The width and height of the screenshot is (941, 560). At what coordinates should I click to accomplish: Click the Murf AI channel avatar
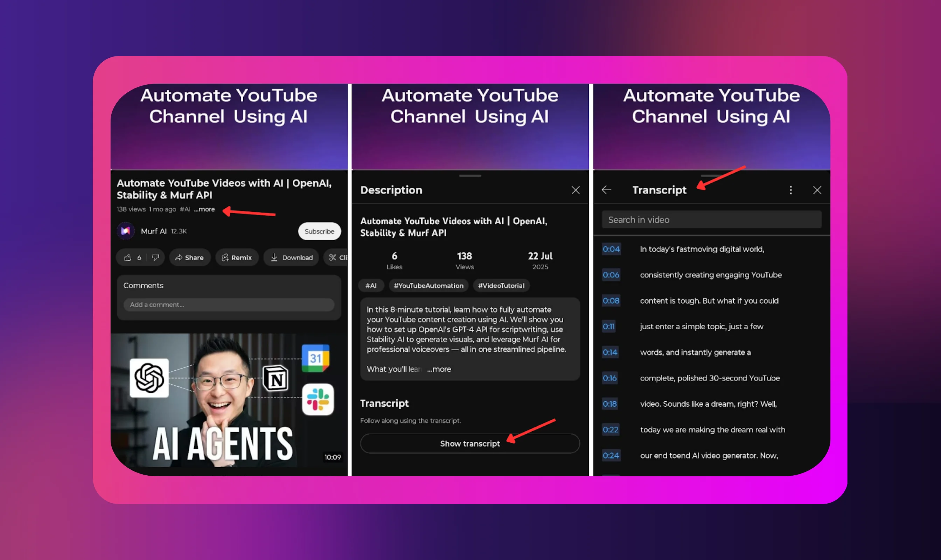tap(126, 231)
